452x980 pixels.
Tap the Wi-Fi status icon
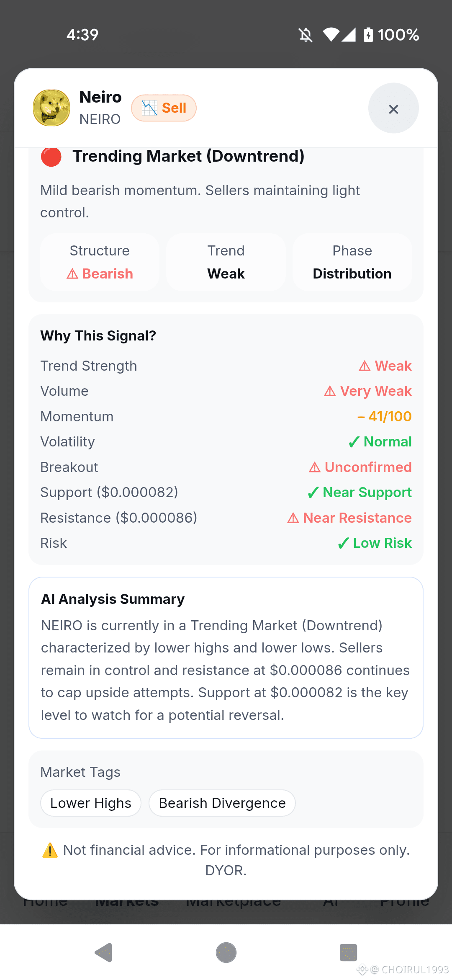tap(331, 35)
